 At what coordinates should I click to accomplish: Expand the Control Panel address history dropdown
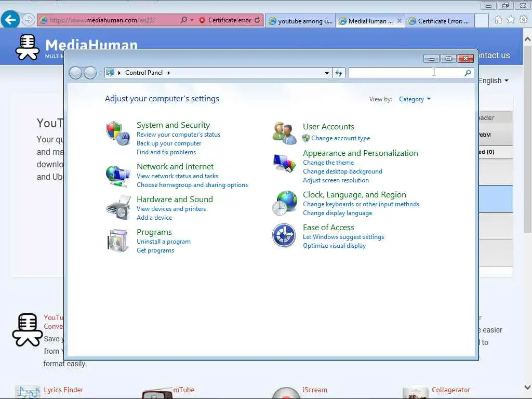(326, 73)
